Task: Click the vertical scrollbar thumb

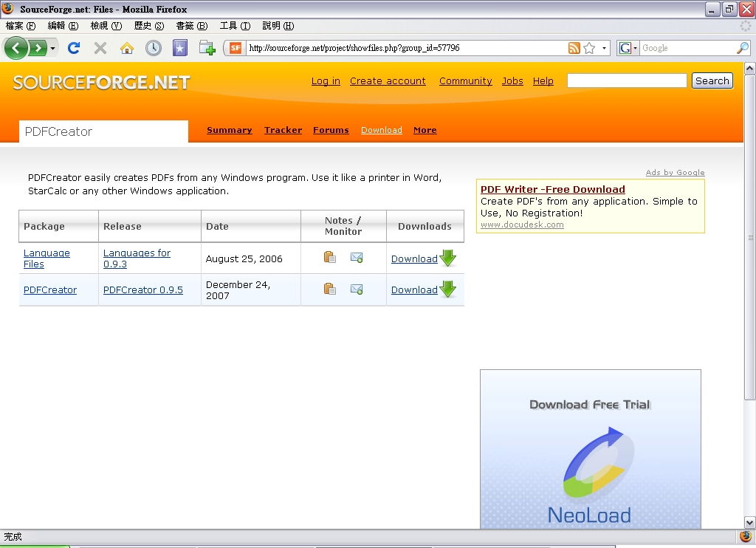Action: tap(750, 237)
